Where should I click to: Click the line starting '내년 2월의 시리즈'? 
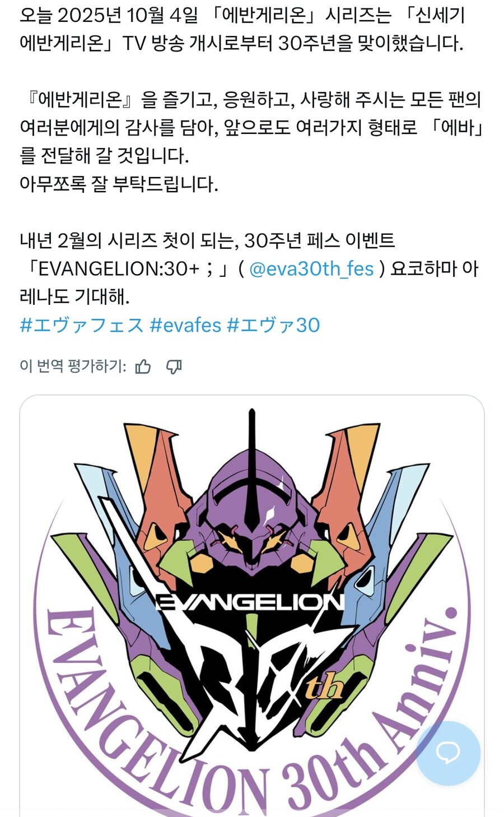(x=207, y=240)
